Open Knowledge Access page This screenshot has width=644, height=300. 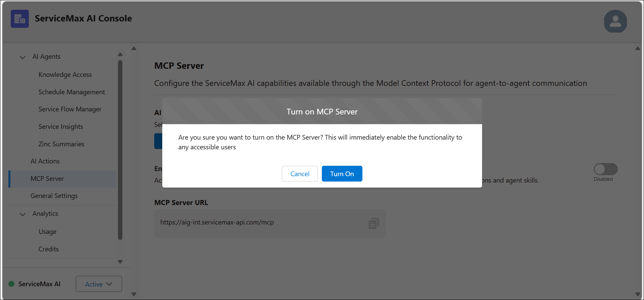[65, 74]
